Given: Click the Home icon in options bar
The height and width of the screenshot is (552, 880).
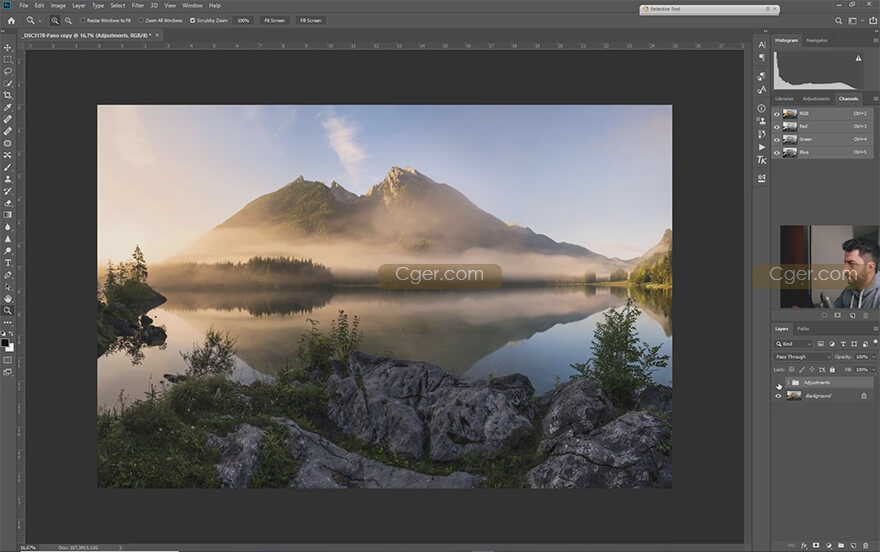Looking at the screenshot, I should tap(11, 20).
